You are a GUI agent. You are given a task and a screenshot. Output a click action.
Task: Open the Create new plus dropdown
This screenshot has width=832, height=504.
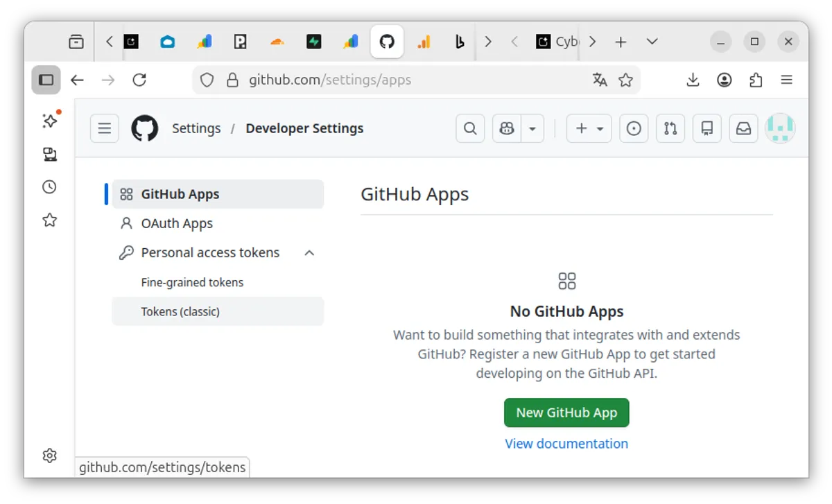(589, 128)
